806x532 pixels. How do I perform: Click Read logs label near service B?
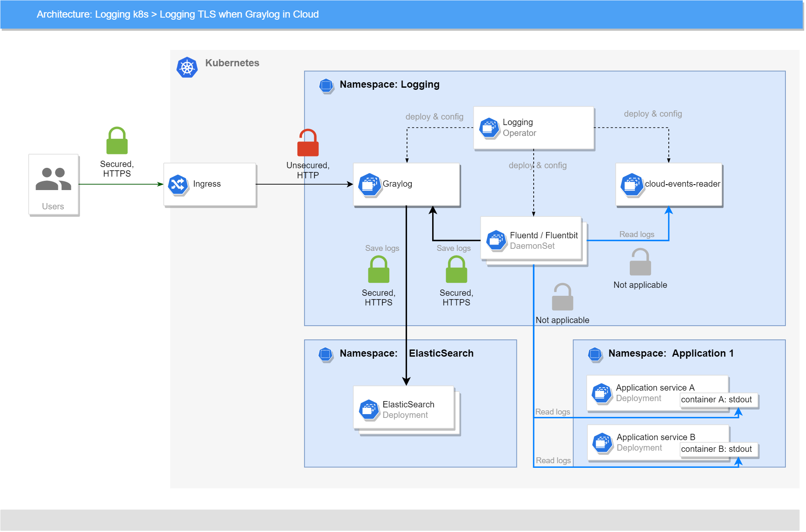tap(553, 461)
